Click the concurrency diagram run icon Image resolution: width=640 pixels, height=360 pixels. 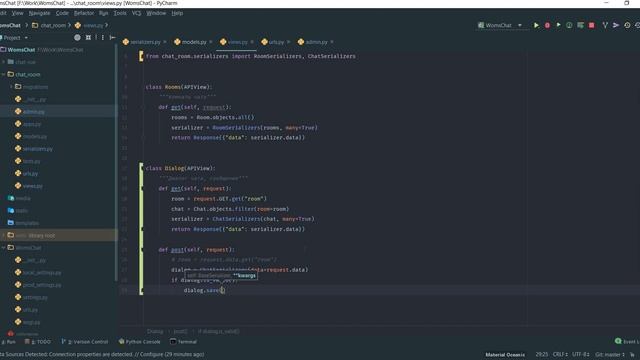[580, 25]
